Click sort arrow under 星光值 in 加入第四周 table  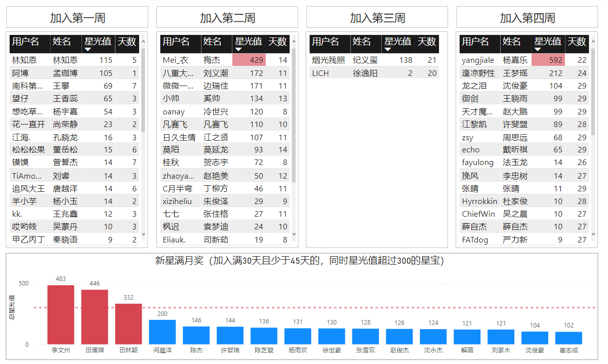click(x=538, y=50)
